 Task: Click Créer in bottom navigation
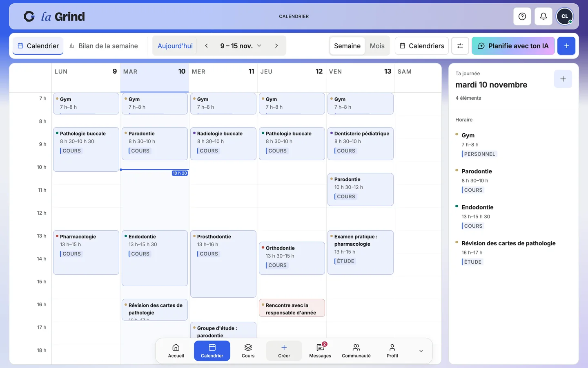point(284,351)
